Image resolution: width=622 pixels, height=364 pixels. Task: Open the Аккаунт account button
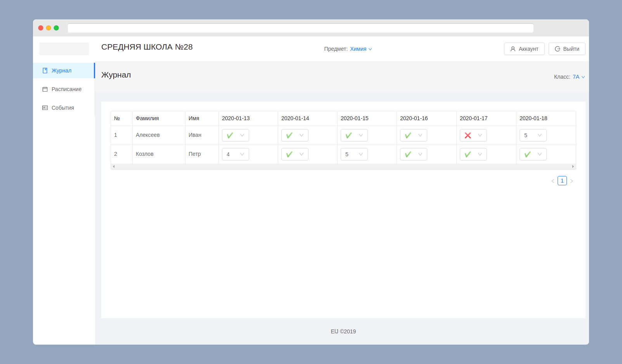pos(524,49)
